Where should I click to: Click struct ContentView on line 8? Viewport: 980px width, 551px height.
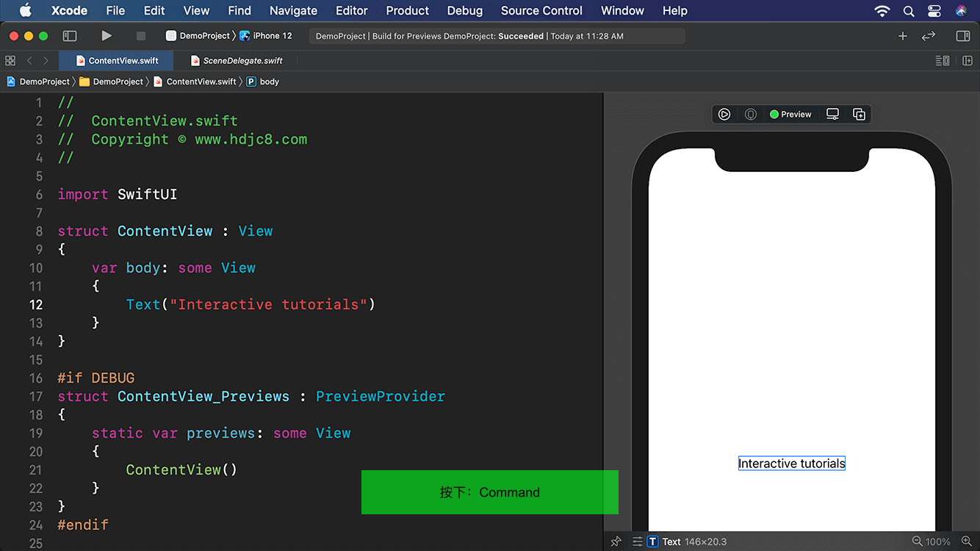pyautogui.click(x=135, y=231)
